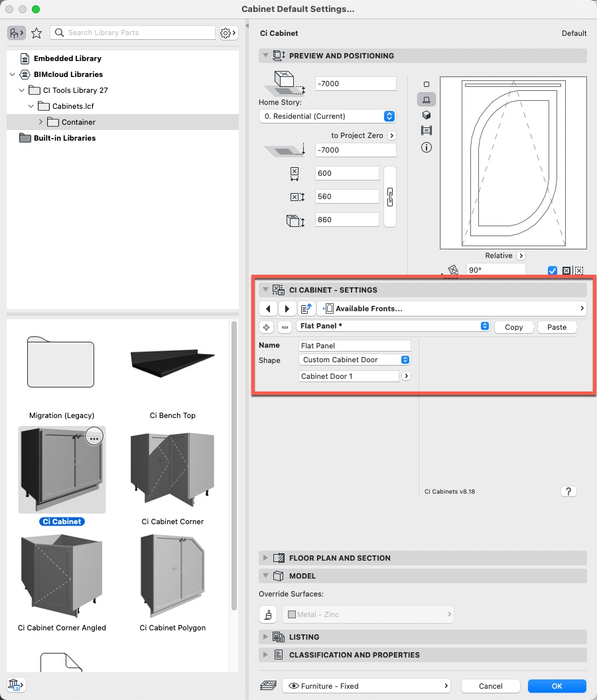Click the elevation to Project Zero field
This screenshot has height=700, width=597.
pyautogui.click(x=356, y=150)
